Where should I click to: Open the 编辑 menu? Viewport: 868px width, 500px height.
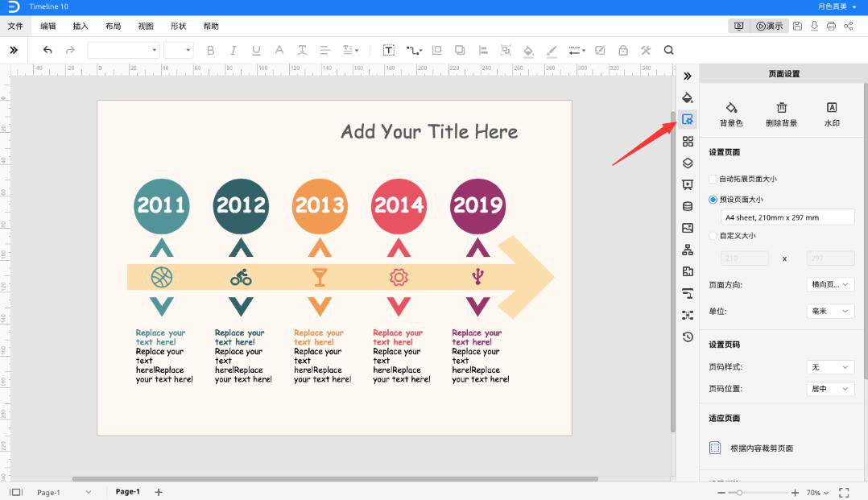(x=48, y=26)
